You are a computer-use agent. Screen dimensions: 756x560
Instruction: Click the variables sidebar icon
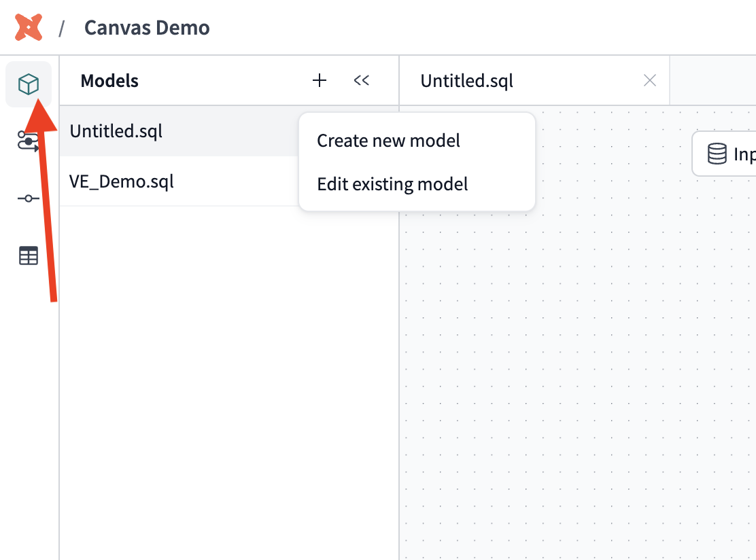28,198
